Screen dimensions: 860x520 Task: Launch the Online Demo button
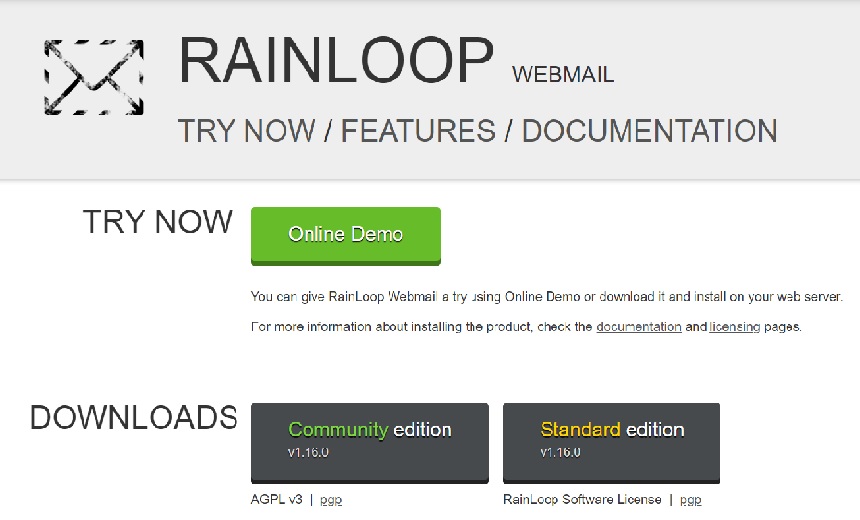(346, 236)
